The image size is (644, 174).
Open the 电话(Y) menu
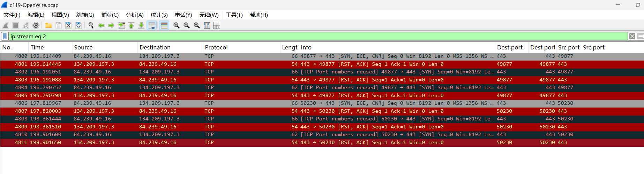tap(184, 15)
